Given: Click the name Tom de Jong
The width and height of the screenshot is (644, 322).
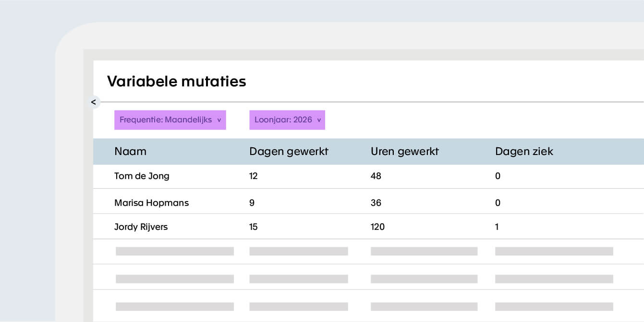Looking at the screenshot, I should (142, 176).
